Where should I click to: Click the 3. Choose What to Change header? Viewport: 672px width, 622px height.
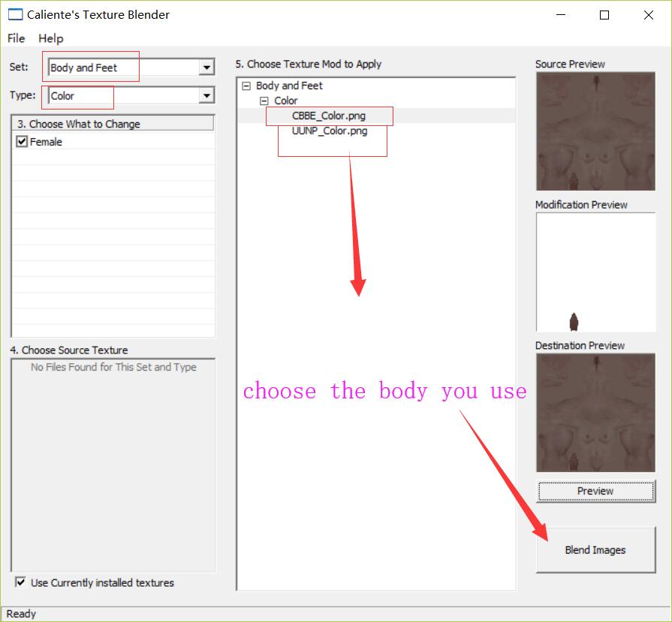[113, 123]
